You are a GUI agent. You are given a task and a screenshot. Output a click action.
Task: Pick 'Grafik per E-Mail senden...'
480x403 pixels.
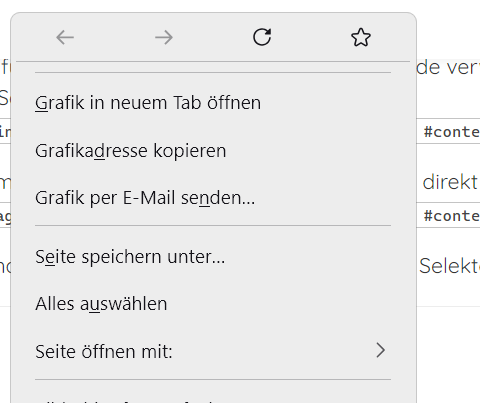click(213, 198)
